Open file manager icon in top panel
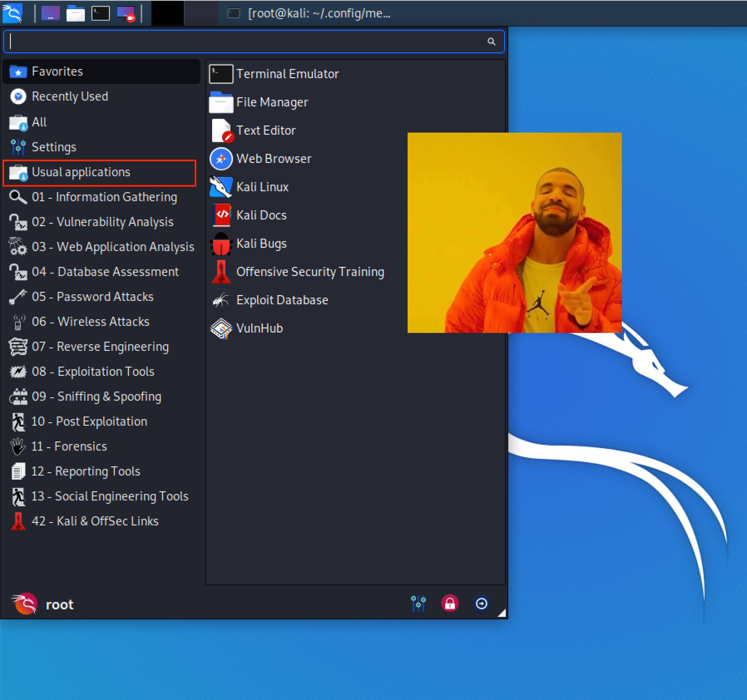This screenshot has height=700, width=747. [76, 13]
